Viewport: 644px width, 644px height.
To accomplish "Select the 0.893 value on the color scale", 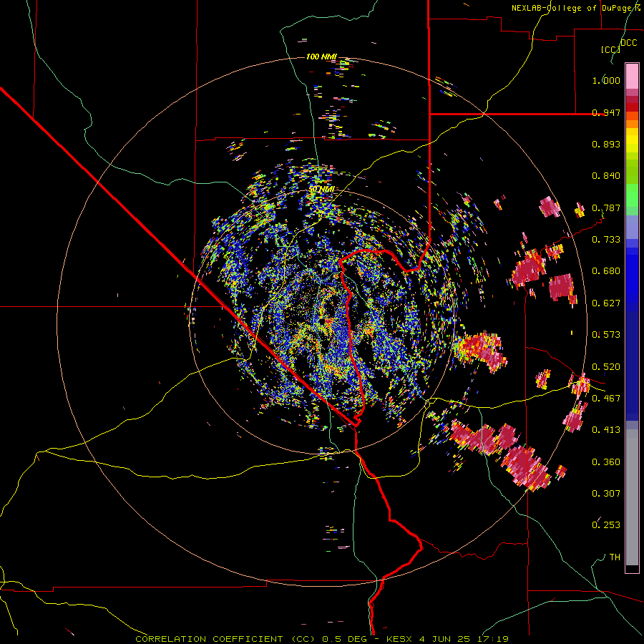I will [x=606, y=144].
